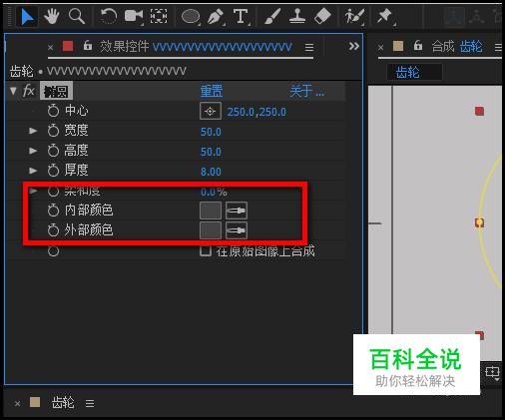Viewport: 505px width, 420px height.
Task: Select the Brush tool
Action: point(272,16)
